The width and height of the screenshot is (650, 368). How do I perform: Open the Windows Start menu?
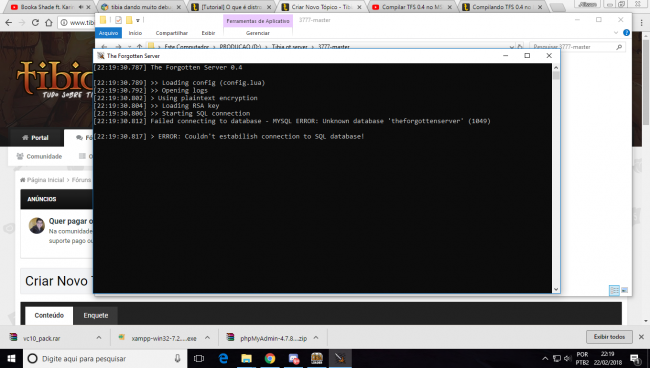(x=11, y=358)
